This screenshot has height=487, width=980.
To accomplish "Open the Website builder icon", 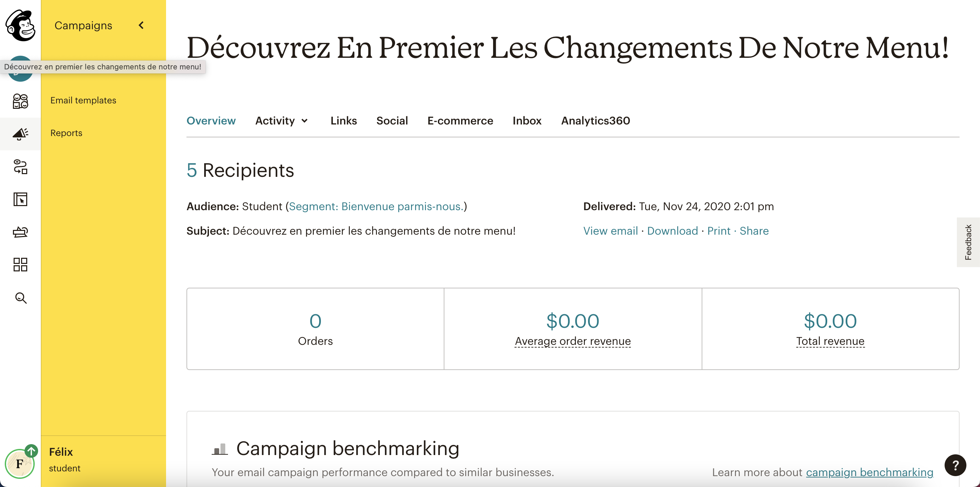I will tap(20, 199).
